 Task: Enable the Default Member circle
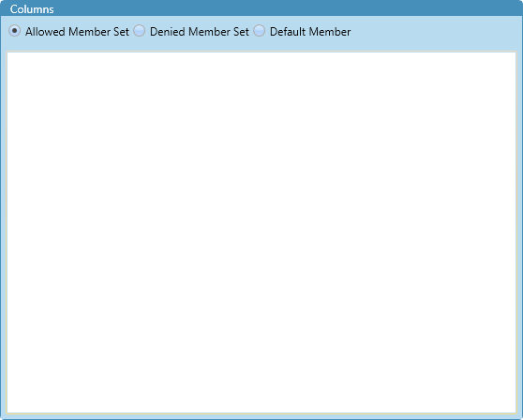point(260,31)
